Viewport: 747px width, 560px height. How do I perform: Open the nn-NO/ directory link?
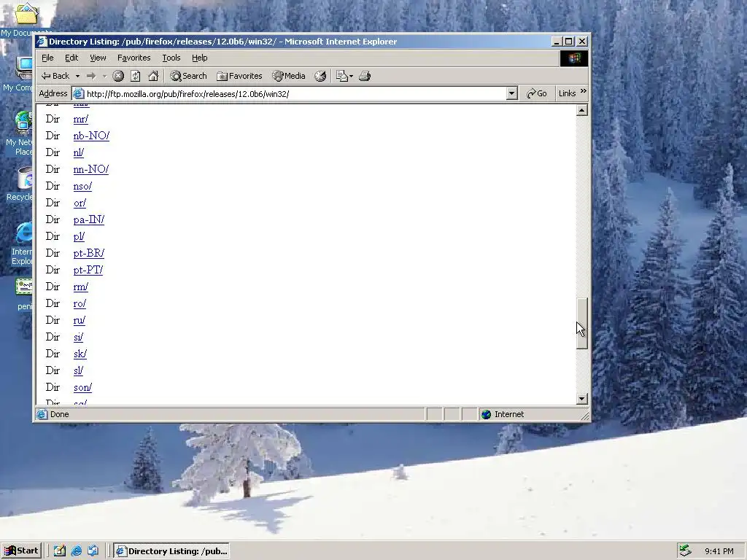coord(91,169)
